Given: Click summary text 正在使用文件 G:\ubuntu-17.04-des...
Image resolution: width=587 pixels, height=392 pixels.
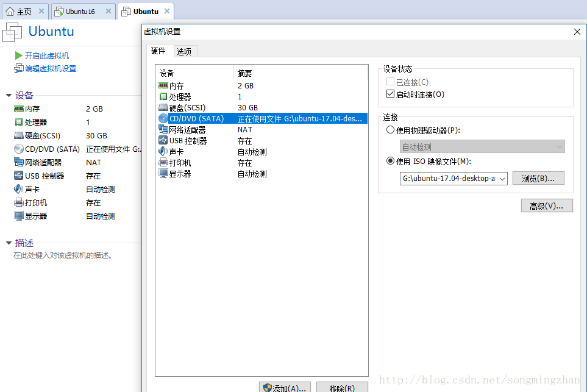Looking at the screenshot, I should tap(300, 119).
